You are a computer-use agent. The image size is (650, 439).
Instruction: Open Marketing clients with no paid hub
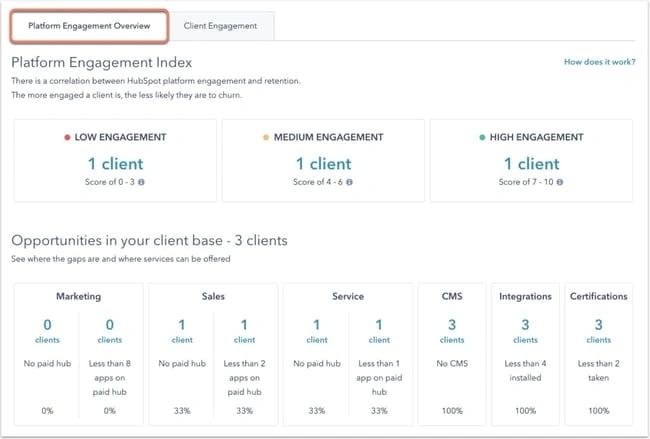click(x=47, y=331)
